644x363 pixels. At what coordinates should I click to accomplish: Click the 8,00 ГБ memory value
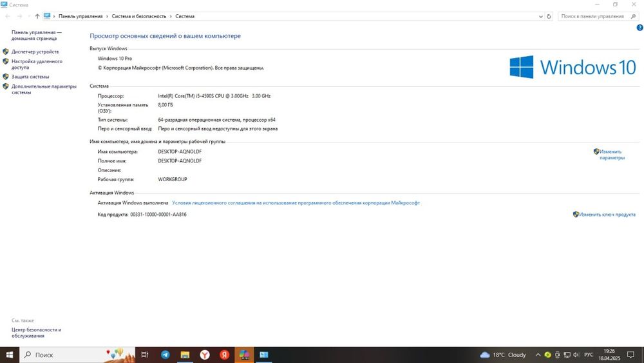[x=166, y=105]
